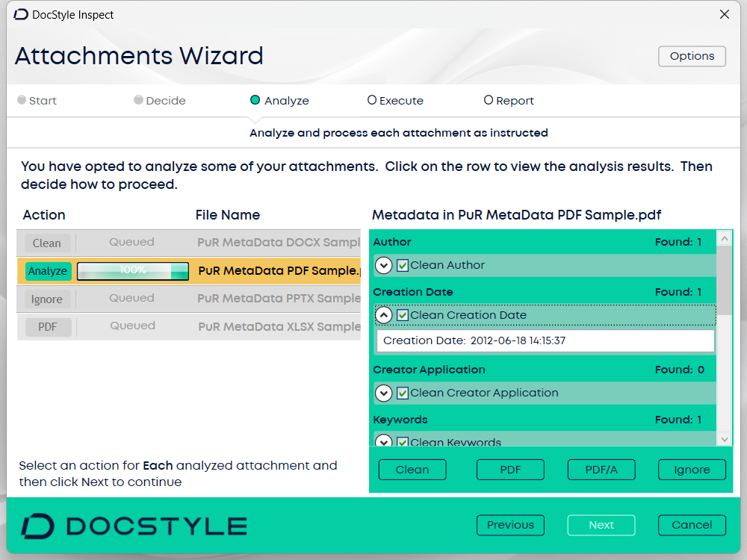
Task: Uncheck the Clean Keywords checkbox
Action: [403, 442]
